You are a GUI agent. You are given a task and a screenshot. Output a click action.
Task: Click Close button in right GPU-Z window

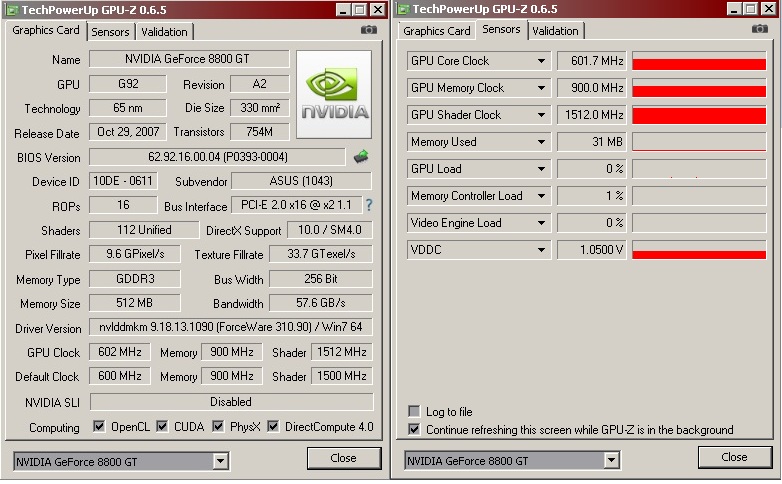735,457
